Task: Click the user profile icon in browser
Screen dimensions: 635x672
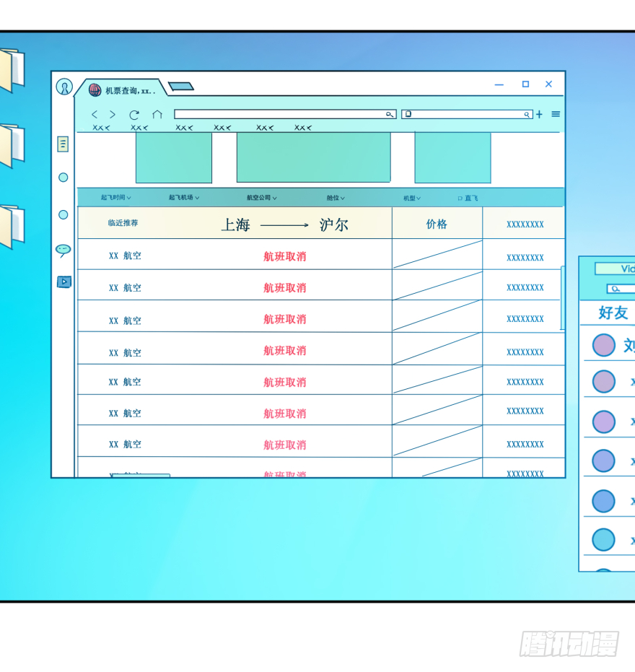Action: click(64, 87)
